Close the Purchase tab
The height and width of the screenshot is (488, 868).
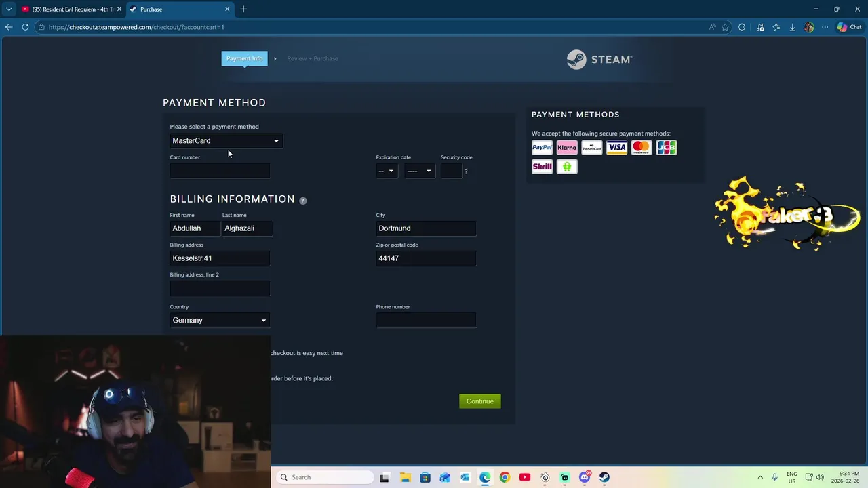227,9
